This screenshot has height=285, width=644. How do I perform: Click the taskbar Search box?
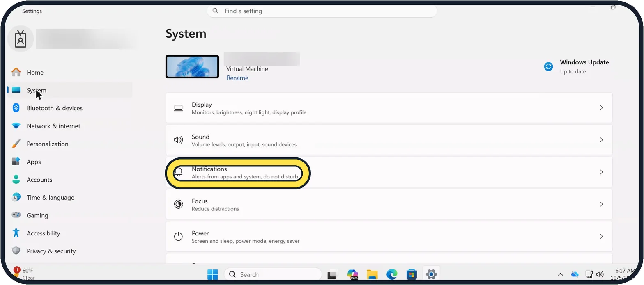[x=273, y=274]
